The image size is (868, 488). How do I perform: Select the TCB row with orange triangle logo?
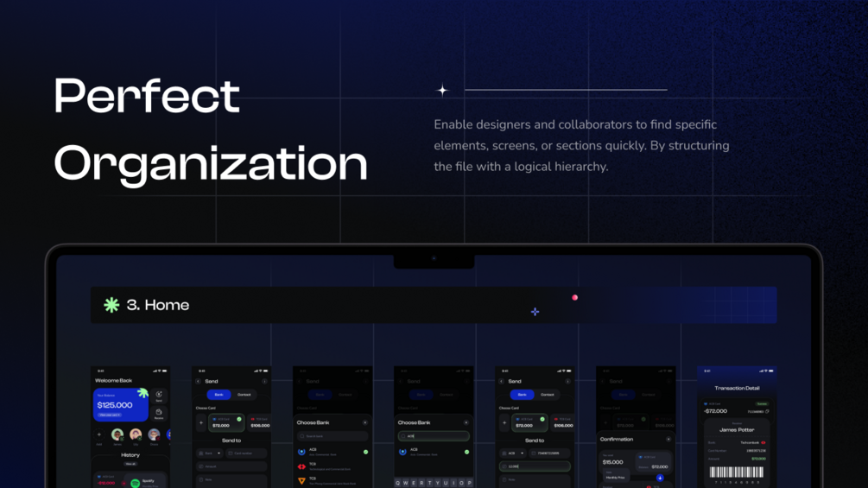pos(333,481)
